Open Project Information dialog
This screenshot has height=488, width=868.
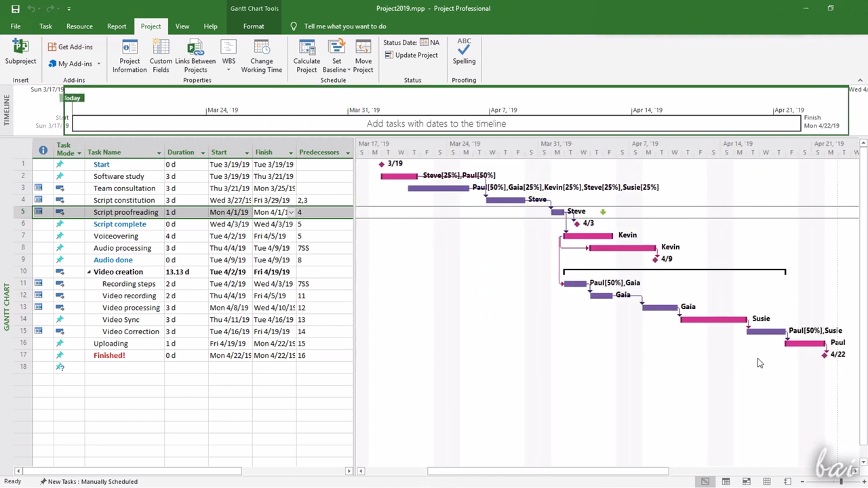tap(130, 55)
